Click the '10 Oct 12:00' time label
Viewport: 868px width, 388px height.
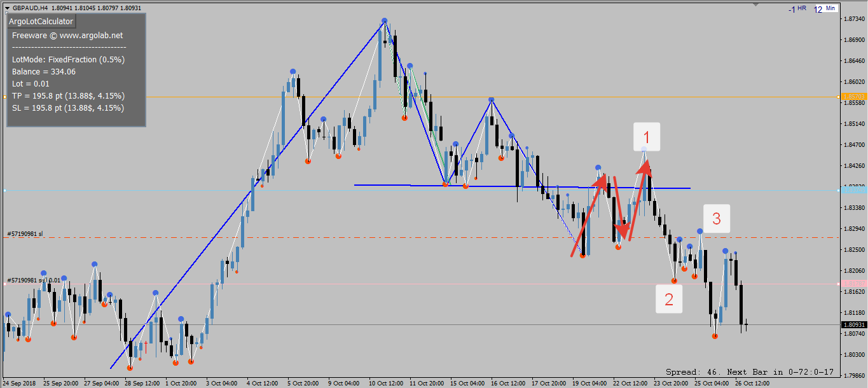[x=386, y=384]
